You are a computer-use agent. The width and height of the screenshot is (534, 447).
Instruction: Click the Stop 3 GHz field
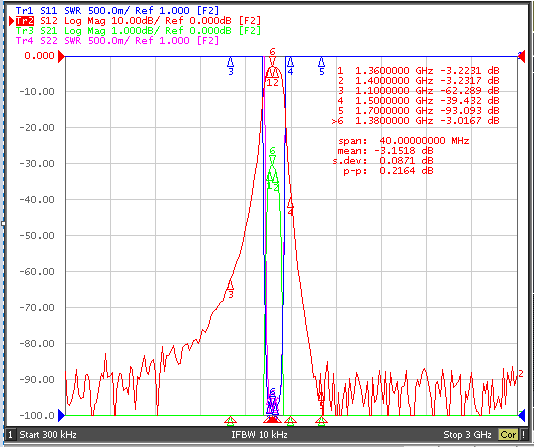[467, 435]
